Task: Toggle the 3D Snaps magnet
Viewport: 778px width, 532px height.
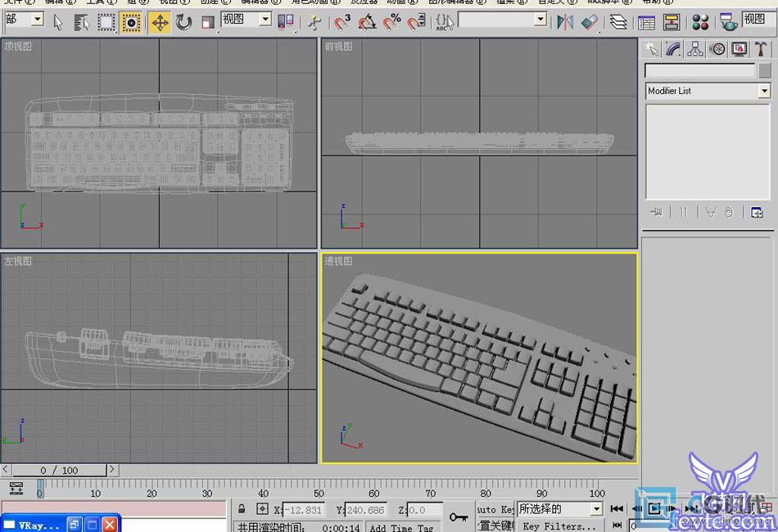Action: (x=342, y=22)
